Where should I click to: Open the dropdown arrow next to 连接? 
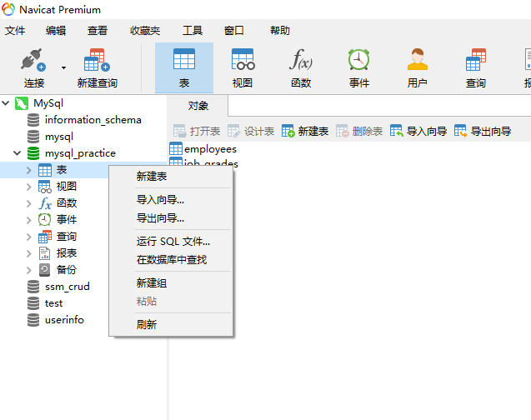tap(63, 67)
